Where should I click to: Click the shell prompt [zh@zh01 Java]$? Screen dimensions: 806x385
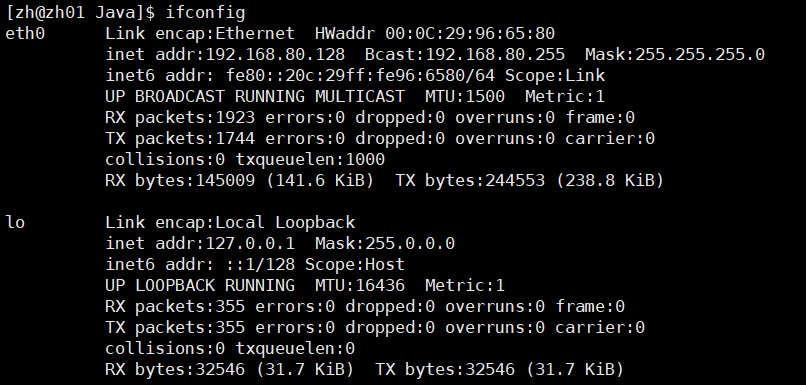(x=80, y=12)
